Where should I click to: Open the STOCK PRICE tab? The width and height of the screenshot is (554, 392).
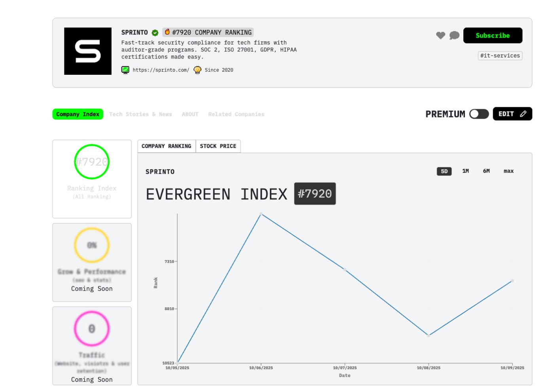(x=218, y=146)
